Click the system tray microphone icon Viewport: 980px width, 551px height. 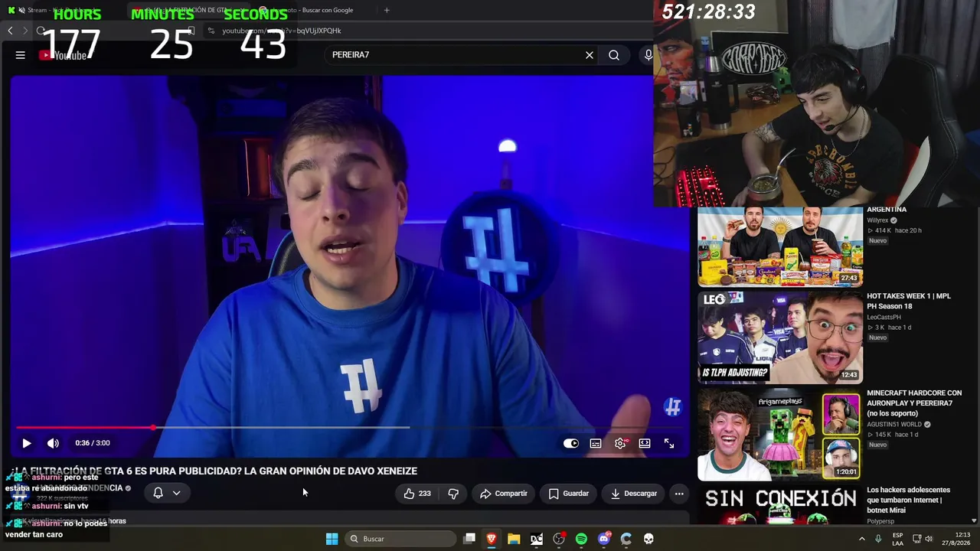click(878, 539)
